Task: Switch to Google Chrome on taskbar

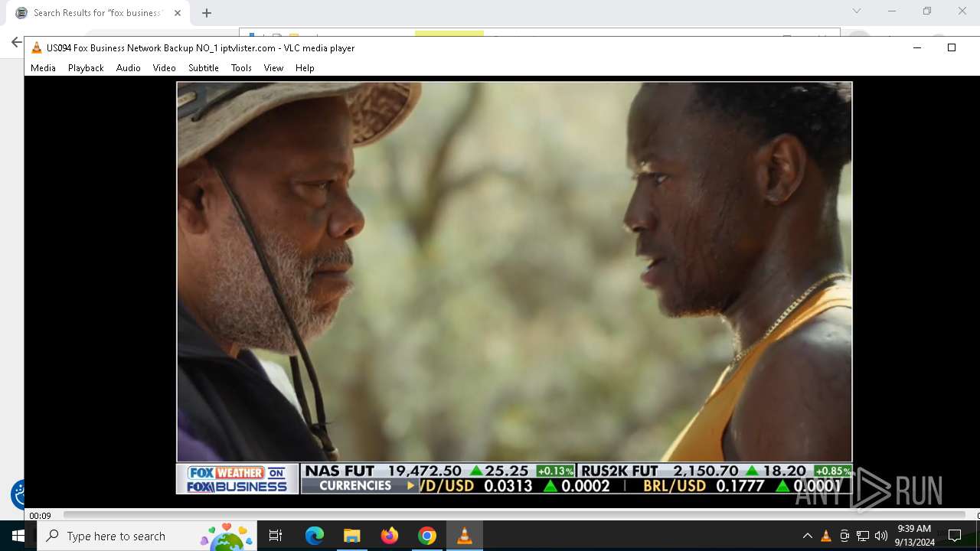Action: [x=427, y=536]
